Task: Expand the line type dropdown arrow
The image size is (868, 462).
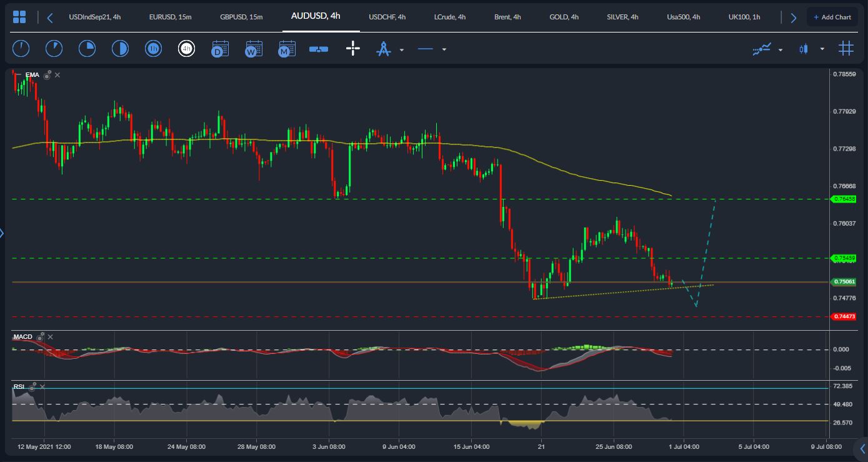Action: point(444,49)
